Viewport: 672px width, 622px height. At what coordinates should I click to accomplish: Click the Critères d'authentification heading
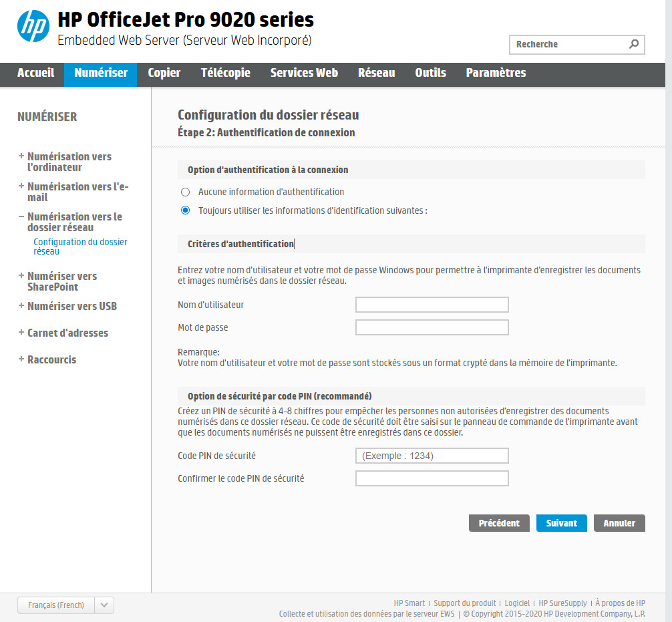[x=241, y=244]
